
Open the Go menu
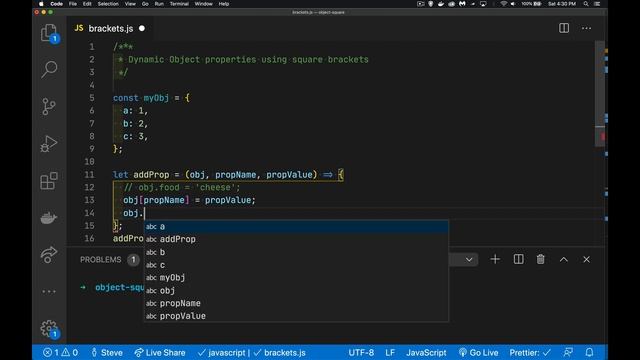tap(145, 4)
